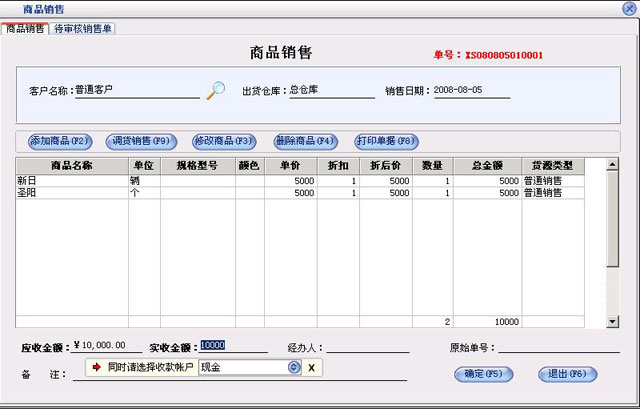Click the 销售日期 date field
Screen dimensions: 640x409
[471, 90]
